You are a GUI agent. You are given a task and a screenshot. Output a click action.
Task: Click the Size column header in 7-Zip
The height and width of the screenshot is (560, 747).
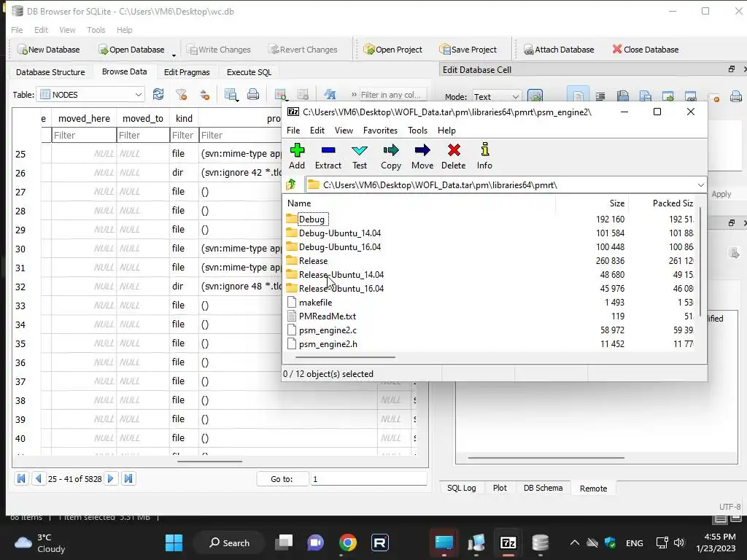point(592,203)
